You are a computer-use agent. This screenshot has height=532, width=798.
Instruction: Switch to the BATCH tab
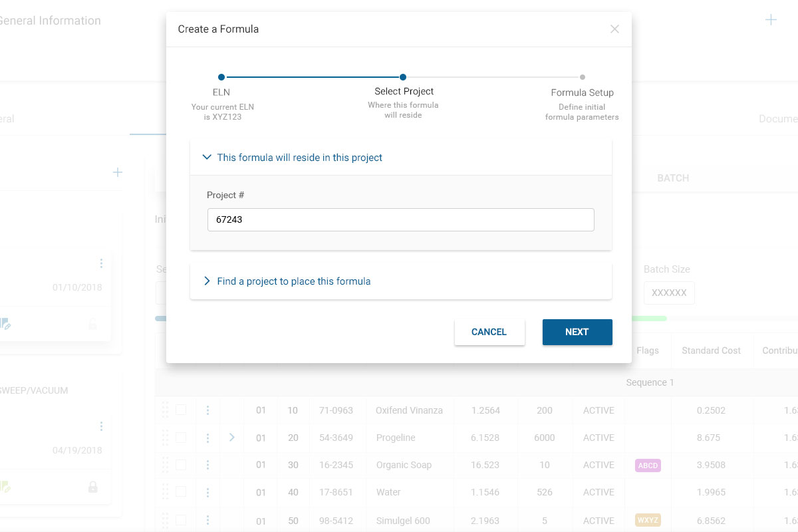pos(673,178)
